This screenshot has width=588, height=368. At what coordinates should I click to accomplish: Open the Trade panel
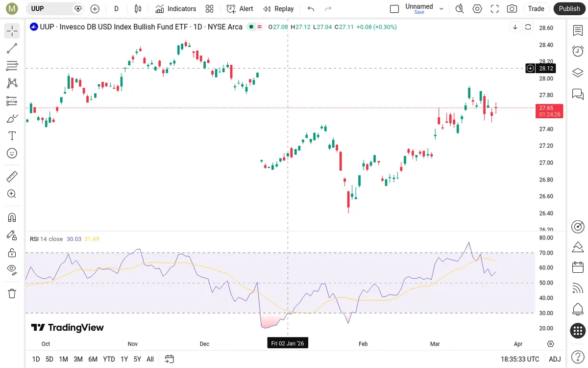point(536,8)
